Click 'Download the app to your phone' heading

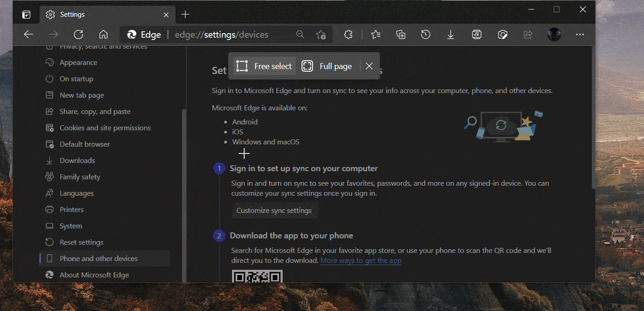tap(291, 236)
